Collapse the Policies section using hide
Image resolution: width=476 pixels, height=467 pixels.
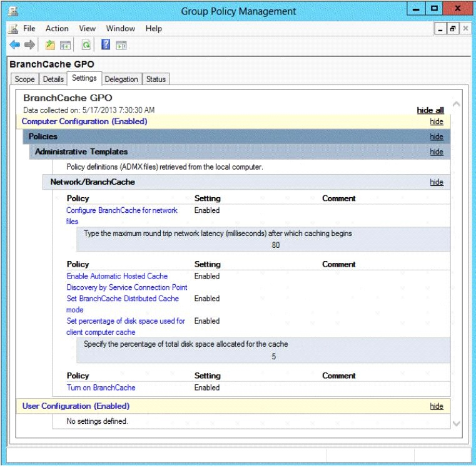(437, 136)
